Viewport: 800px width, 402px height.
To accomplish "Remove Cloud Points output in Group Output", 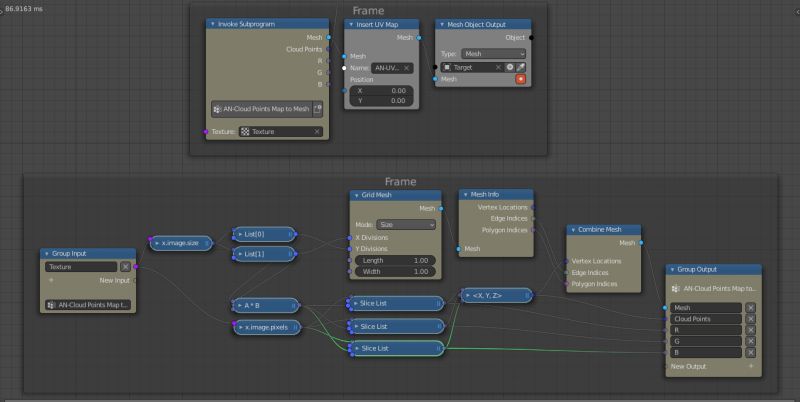I will coord(751,319).
